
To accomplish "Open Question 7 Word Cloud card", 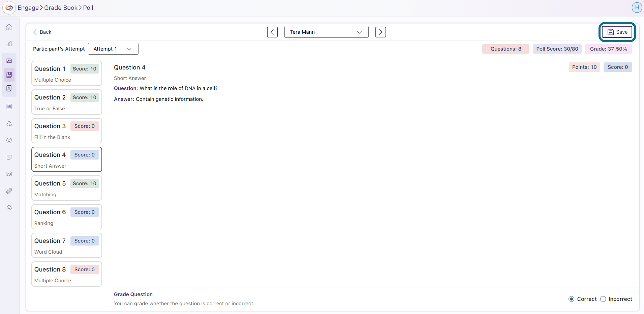I will pos(67,246).
